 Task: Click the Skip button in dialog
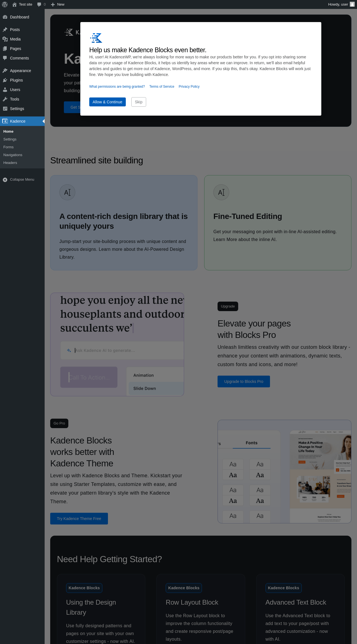(139, 102)
